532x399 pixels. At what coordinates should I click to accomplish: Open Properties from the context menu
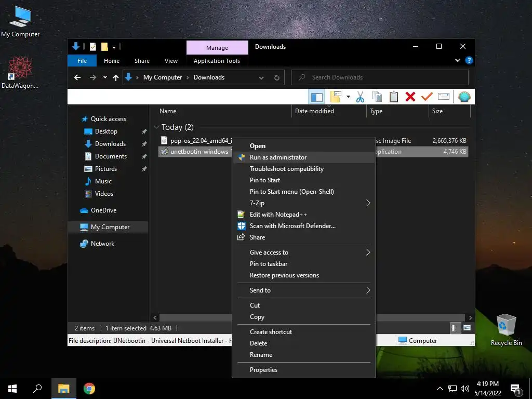point(303,370)
